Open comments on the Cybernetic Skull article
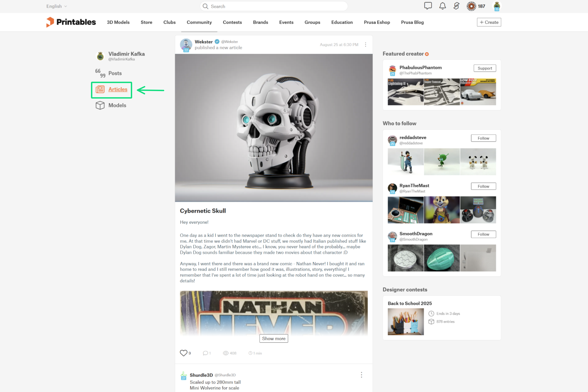The image size is (588, 392). click(x=206, y=353)
